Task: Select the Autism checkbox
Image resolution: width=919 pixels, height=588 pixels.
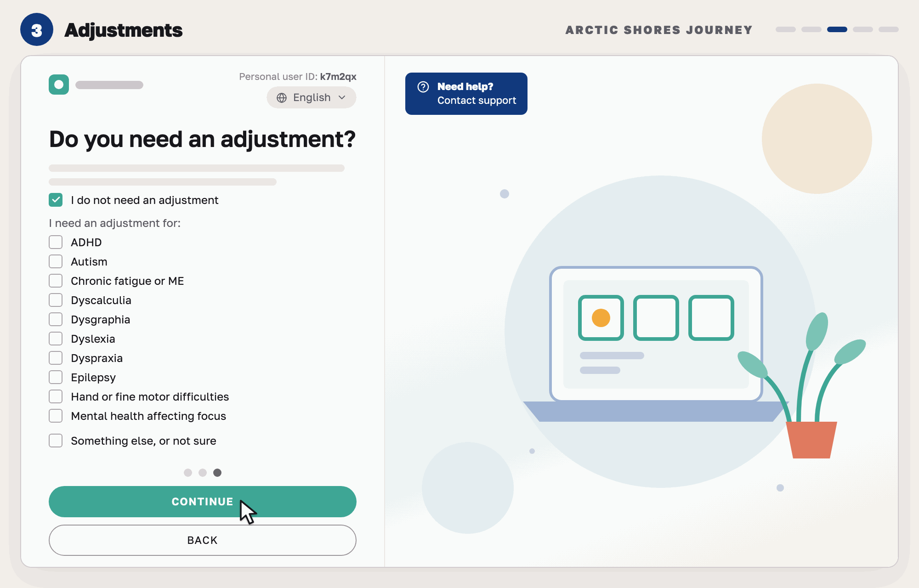Action: tap(56, 261)
